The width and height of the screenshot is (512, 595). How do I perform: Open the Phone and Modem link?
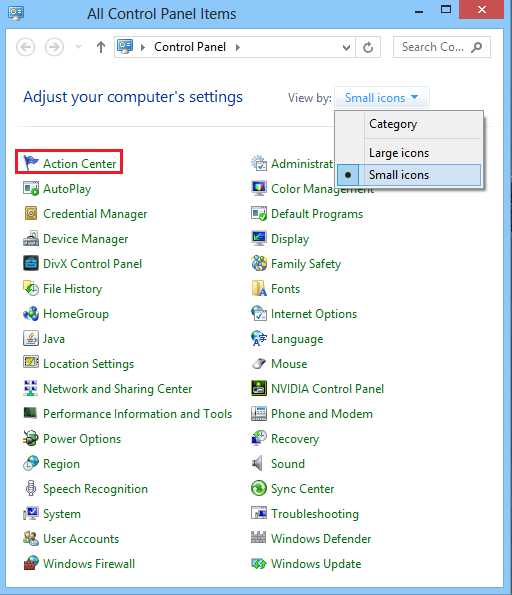tap(322, 414)
